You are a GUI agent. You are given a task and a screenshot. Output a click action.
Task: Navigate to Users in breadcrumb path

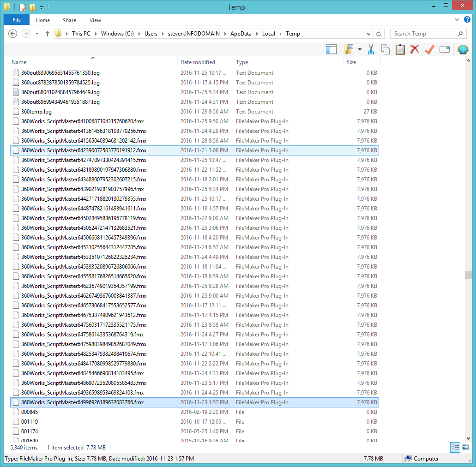click(x=151, y=34)
